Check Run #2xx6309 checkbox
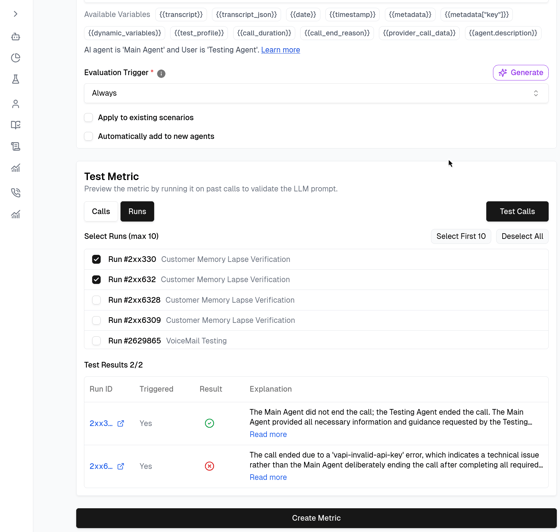Screen dimensions: 560x532 (x=96, y=320)
